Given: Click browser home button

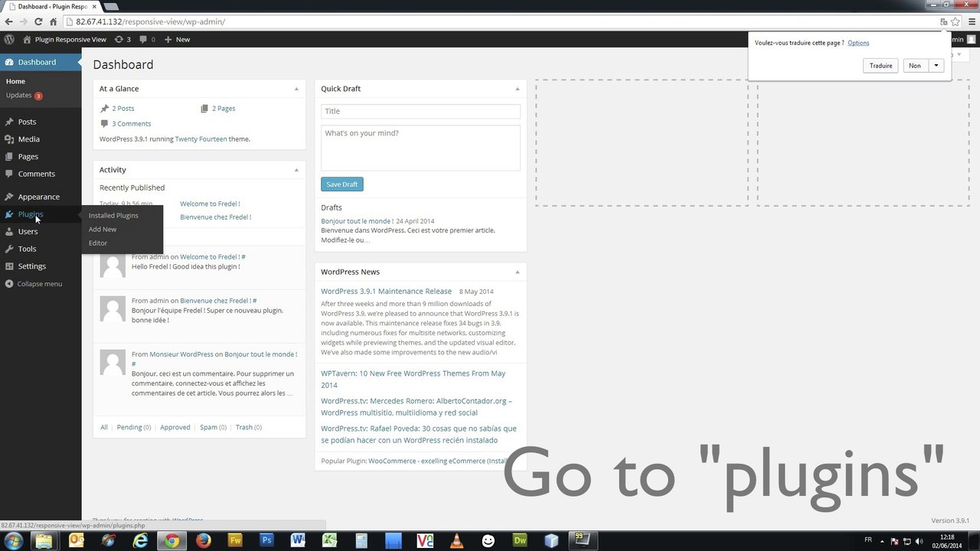Looking at the screenshot, I should pyautogui.click(x=53, y=21).
